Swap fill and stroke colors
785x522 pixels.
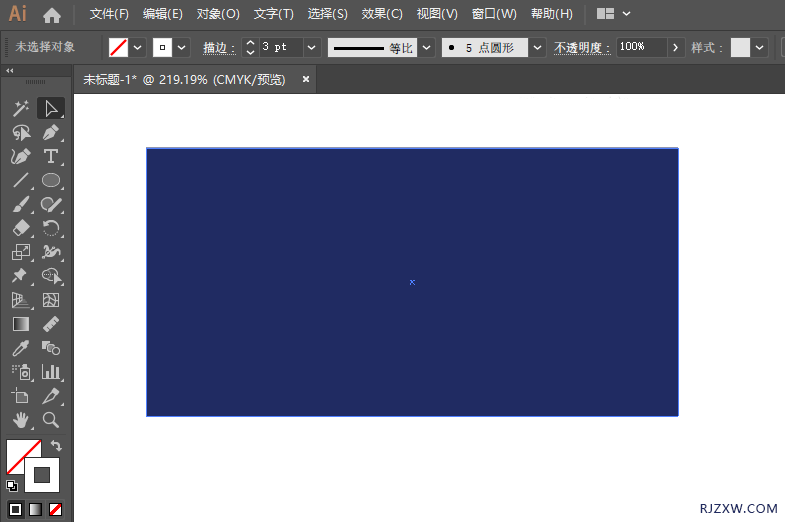56,445
